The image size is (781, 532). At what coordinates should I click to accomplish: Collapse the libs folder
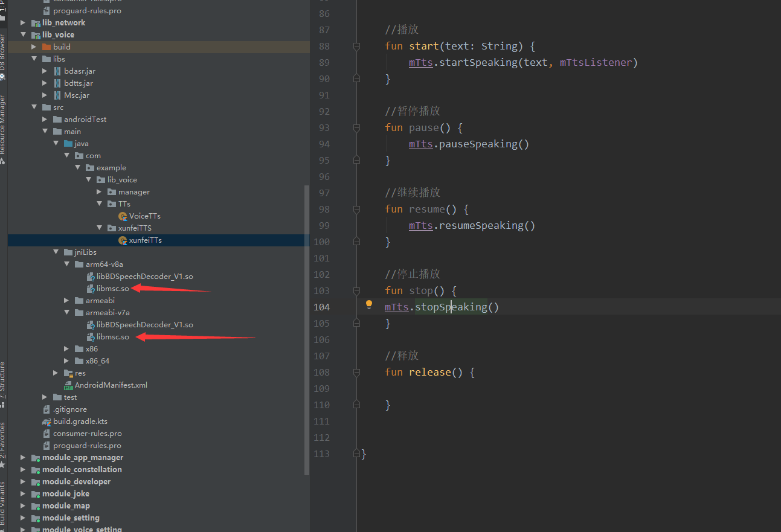34,59
